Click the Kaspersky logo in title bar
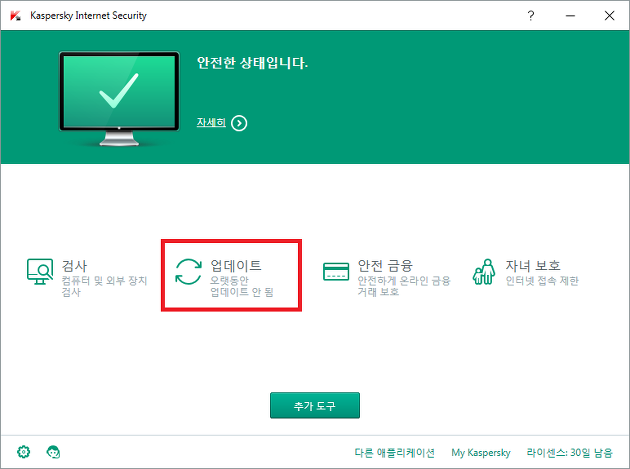630x469 pixels. [15, 16]
